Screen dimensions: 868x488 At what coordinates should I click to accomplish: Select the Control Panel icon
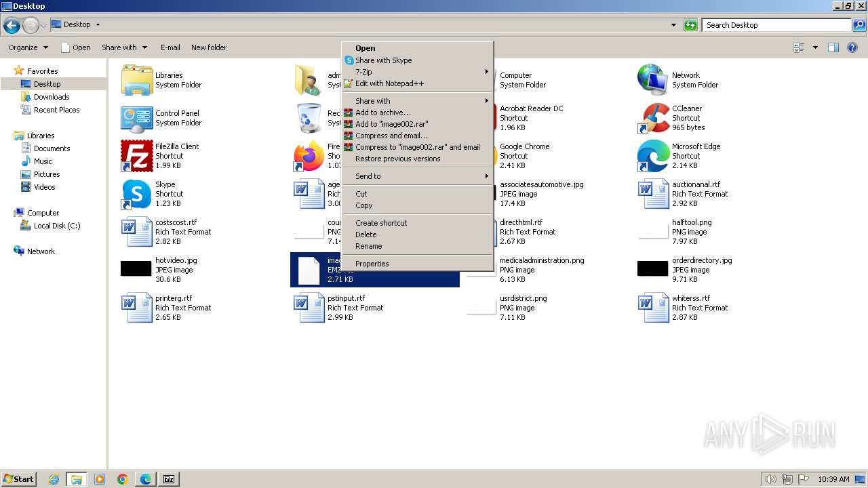[x=137, y=118]
